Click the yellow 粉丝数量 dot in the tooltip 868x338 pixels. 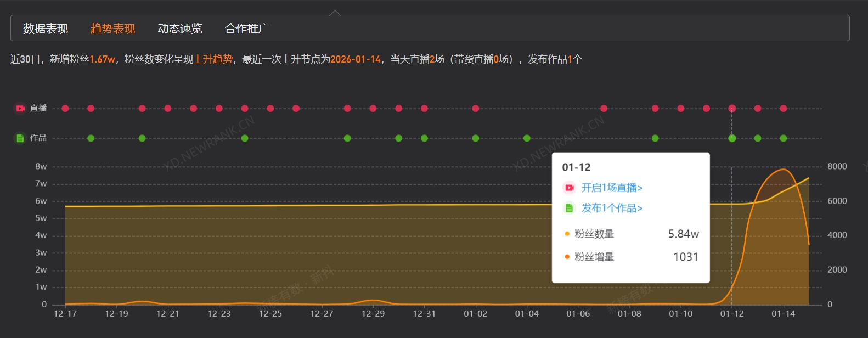point(567,234)
